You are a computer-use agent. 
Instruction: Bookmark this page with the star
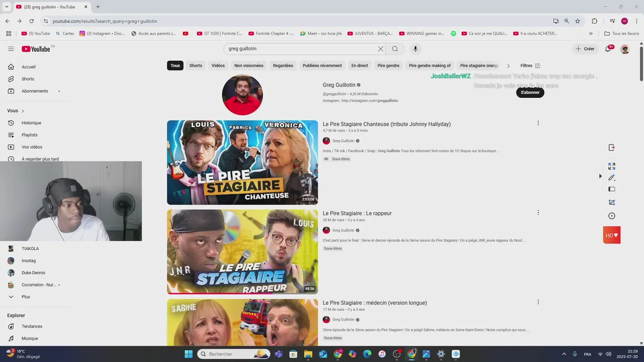pos(578,21)
